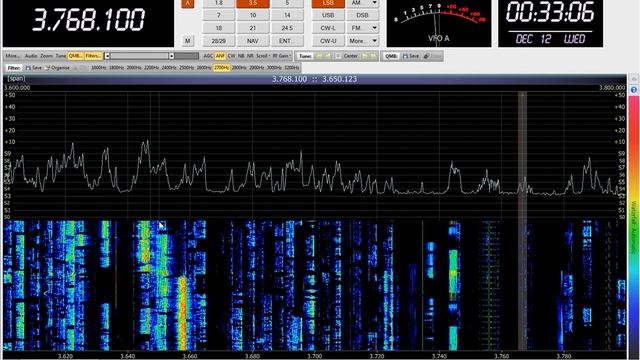This screenshot has width=640, height=360.
Task: Select LSB mode
Action: tap(328, 3)
